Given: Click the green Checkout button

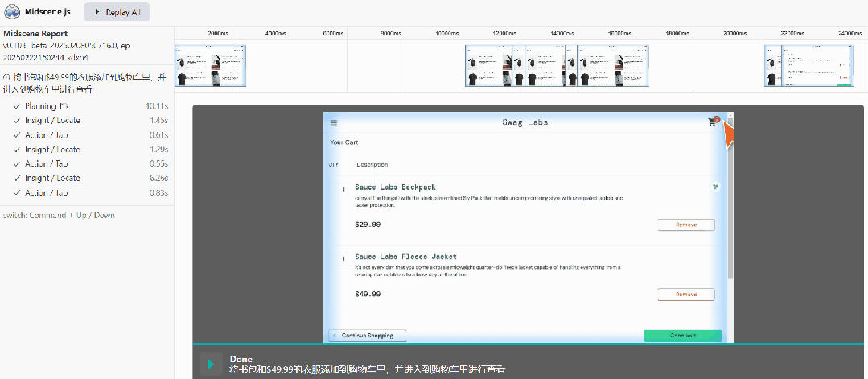Looking at the screenshot, I should pyautogui.click(x=683, y=336).
